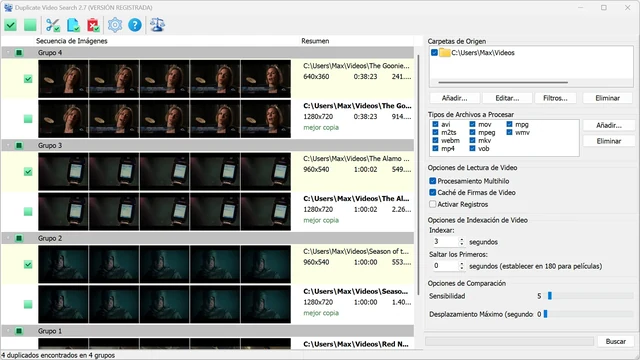Disable Procesamiento Multihilo
The height and width of the screenshot is (360, 640).
[433, 181]
